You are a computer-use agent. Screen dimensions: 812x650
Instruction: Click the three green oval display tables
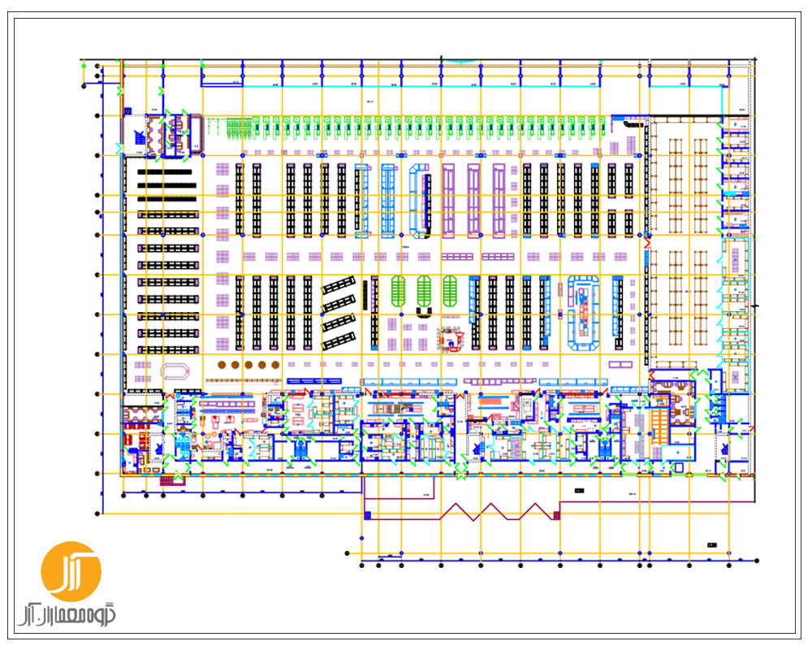click(424, 291)
